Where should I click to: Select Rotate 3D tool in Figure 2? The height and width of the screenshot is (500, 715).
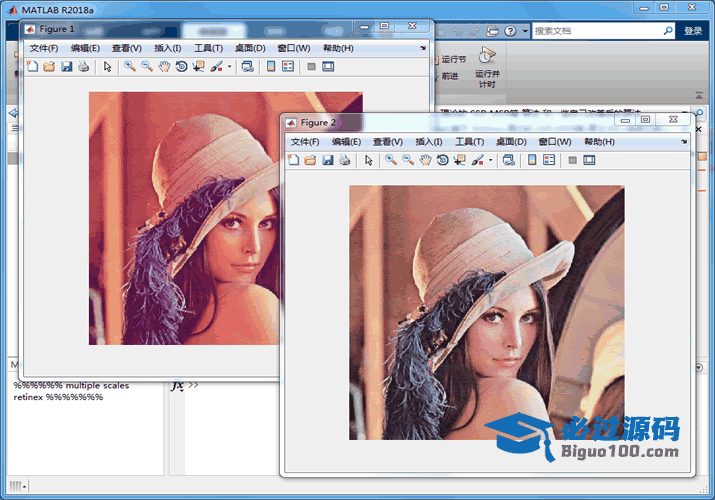pyautogui.click(x=442, y=160)
